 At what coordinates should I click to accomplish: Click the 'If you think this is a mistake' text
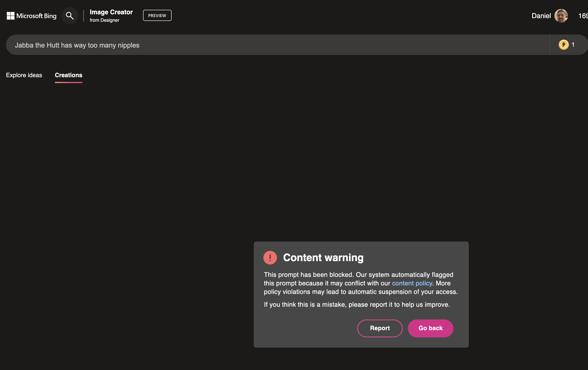click(x=357, y=305)
